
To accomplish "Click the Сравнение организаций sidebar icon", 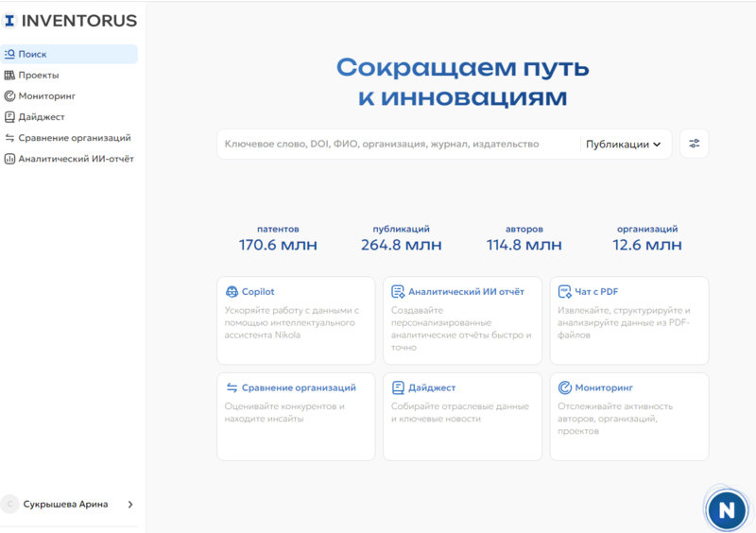I will click(9, 138).
